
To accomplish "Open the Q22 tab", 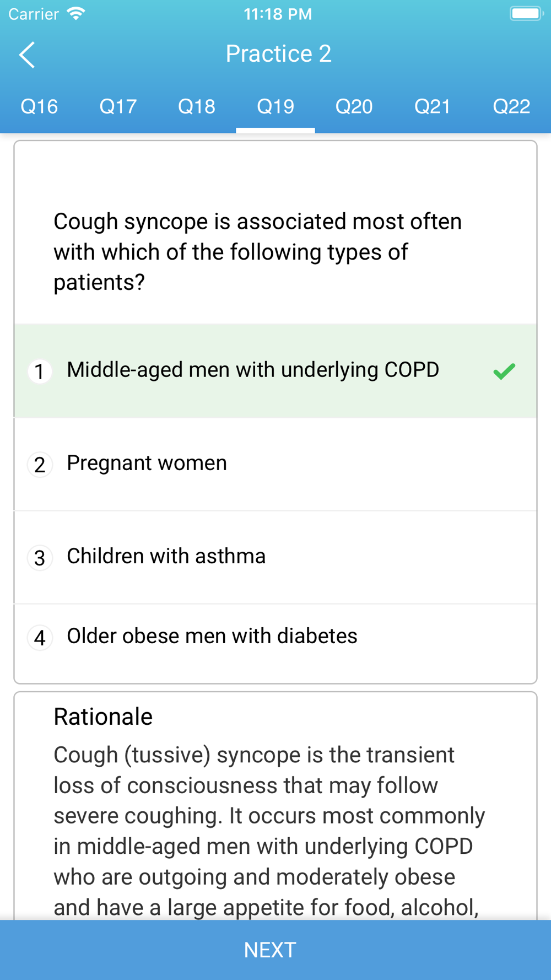I will click(x=511, y=106).
